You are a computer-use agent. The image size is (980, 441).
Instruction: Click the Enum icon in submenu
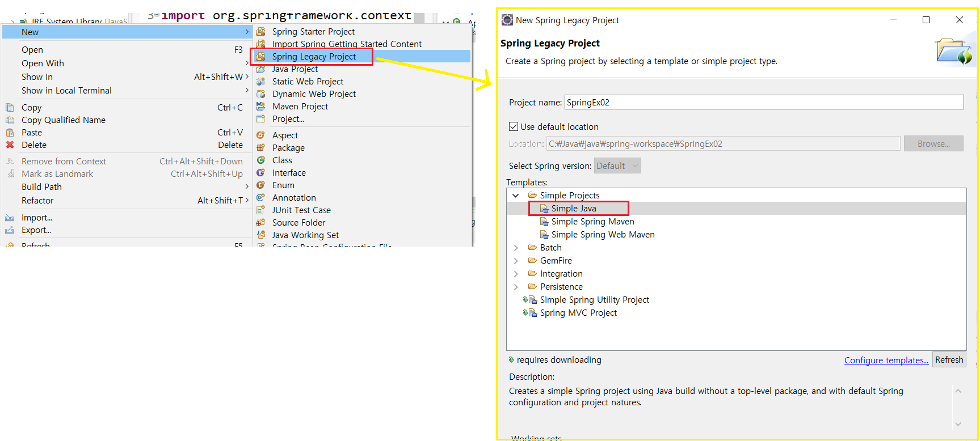260,185
